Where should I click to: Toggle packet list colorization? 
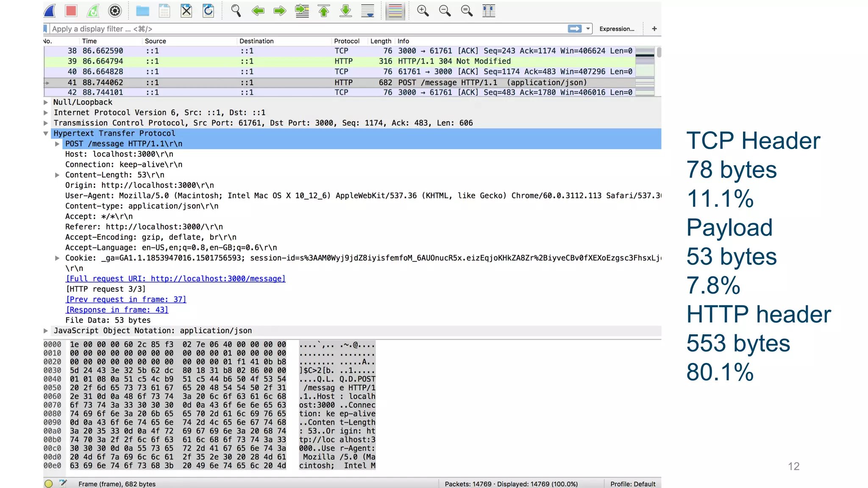click(395, 11)
